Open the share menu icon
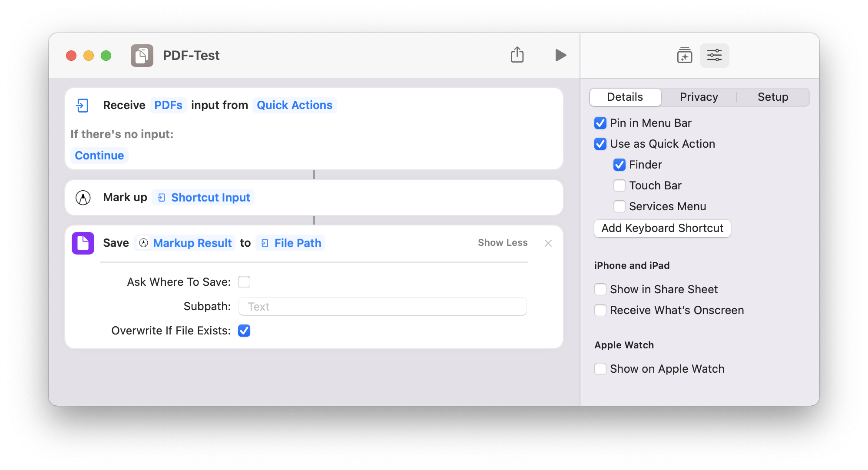 click(x=517, y=55)
